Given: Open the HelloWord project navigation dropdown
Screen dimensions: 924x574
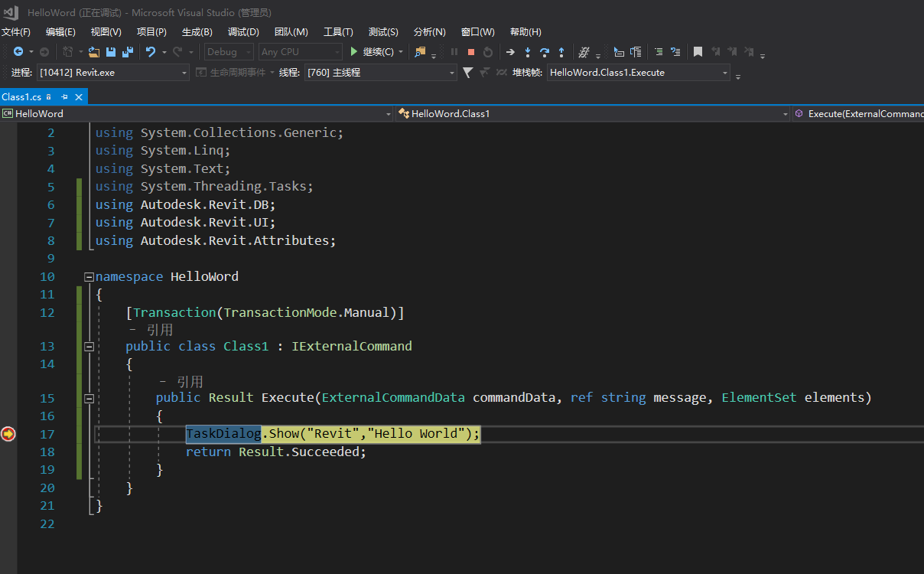Looking at the screenshot, I should [x=197, y=113].
